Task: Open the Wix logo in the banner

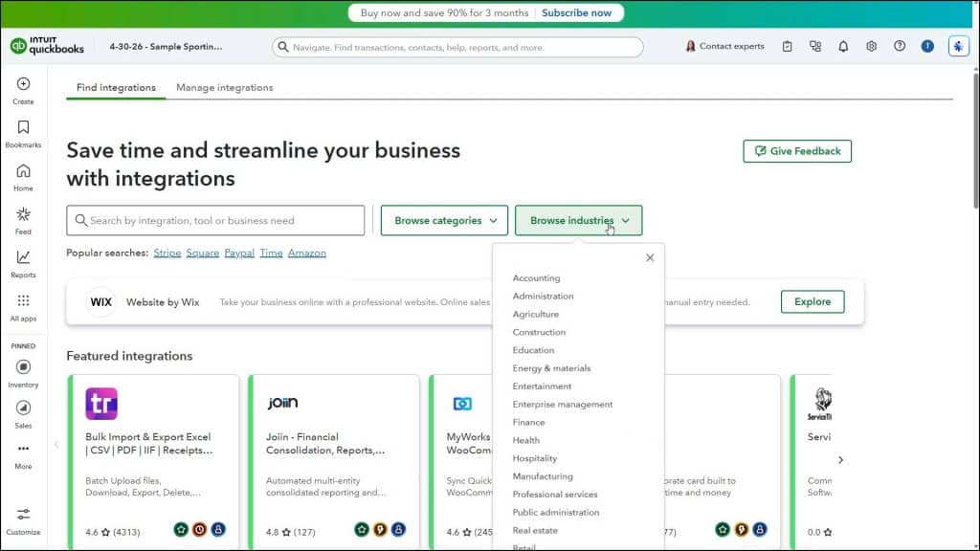Action: [x=100, y=302]
